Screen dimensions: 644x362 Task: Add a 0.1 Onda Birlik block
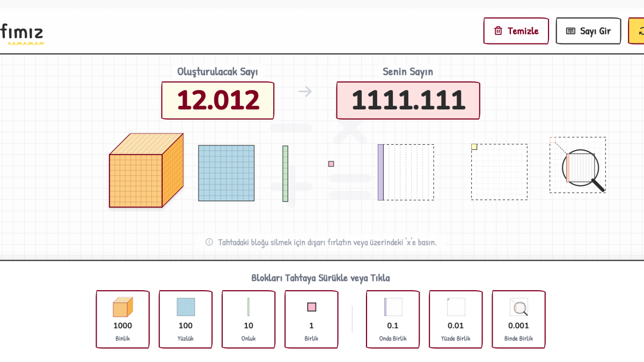click(x=393, y=319)
